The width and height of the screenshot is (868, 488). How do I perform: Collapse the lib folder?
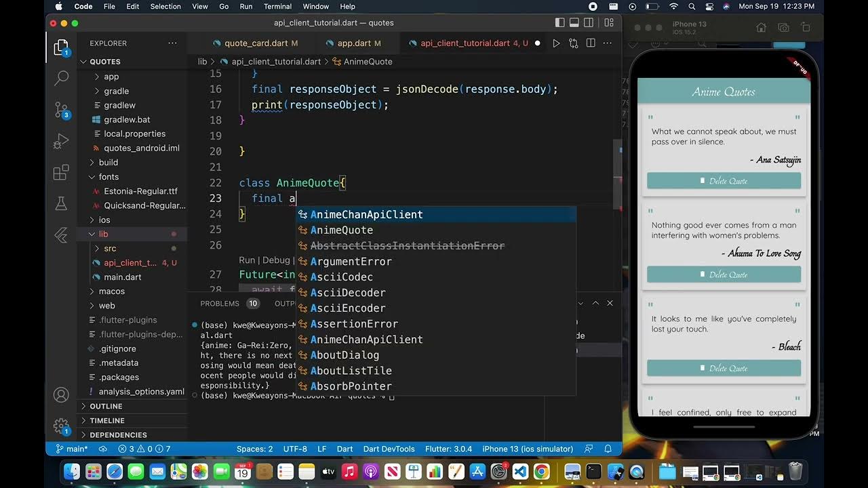pos(103,234)
